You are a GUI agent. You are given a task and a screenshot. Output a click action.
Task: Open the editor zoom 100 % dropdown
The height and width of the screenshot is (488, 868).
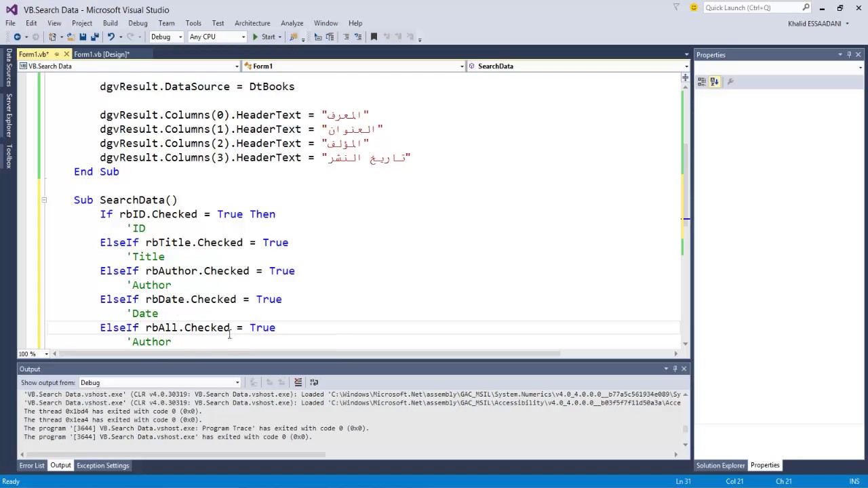point(33,353)
